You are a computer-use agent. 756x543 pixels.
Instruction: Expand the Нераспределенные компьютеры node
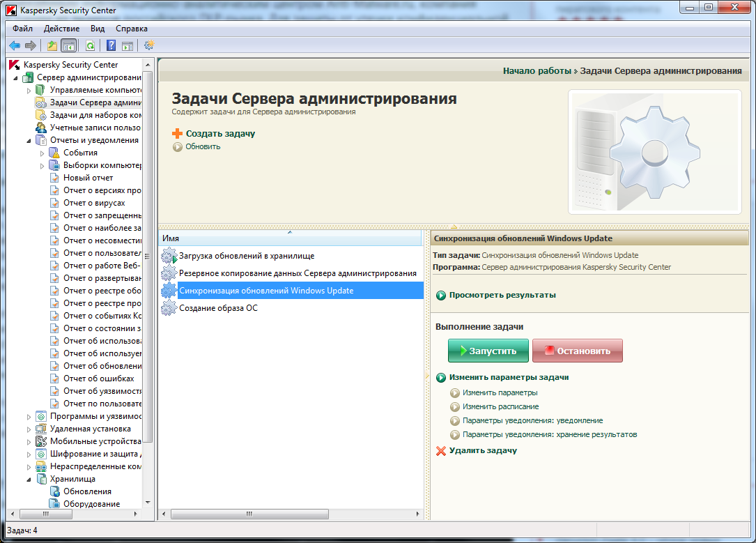click(29, 466)
